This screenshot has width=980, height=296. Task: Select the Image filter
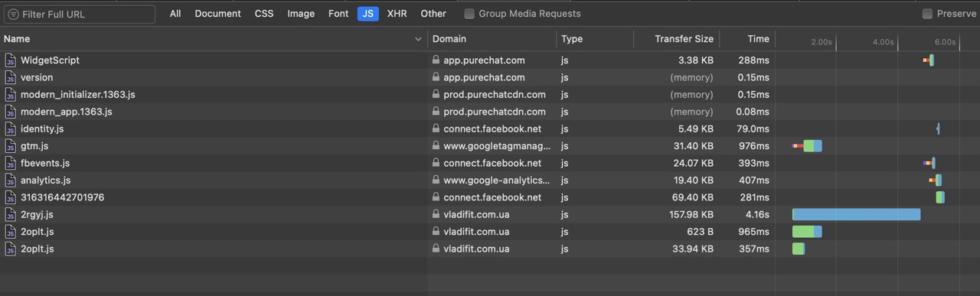[x=301, y=14]
